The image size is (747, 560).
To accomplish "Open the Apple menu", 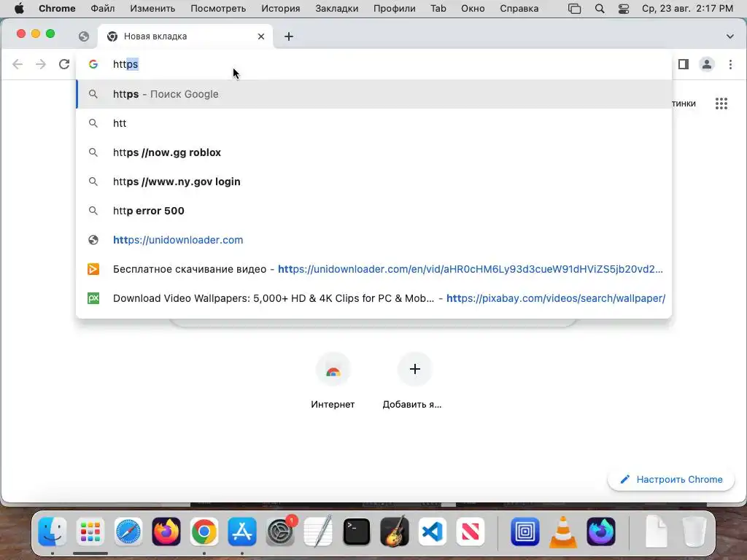I will click(19, 9).
